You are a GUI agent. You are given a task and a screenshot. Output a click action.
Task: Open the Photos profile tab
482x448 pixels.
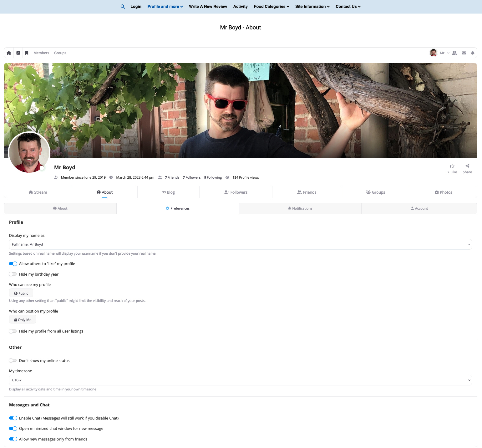coord(443,192)
